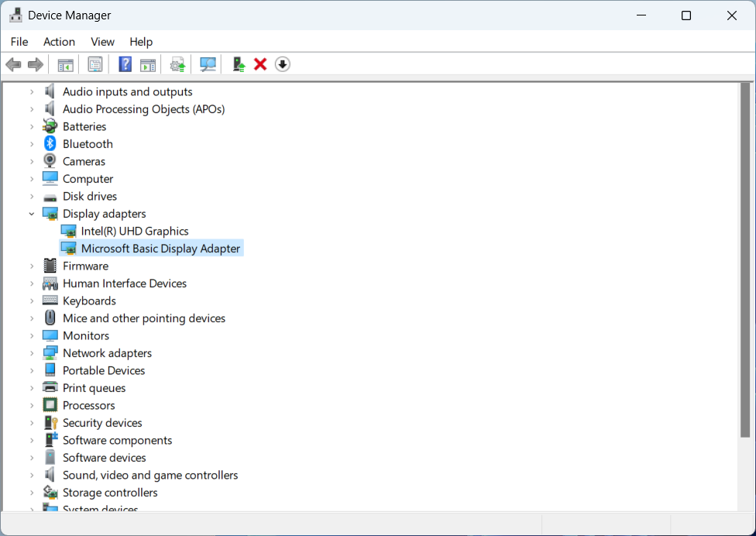Toggle the Show/Hide Action Pane toolbar icon
The height and width of the screenshot is (536, 756).
[148, 64]
